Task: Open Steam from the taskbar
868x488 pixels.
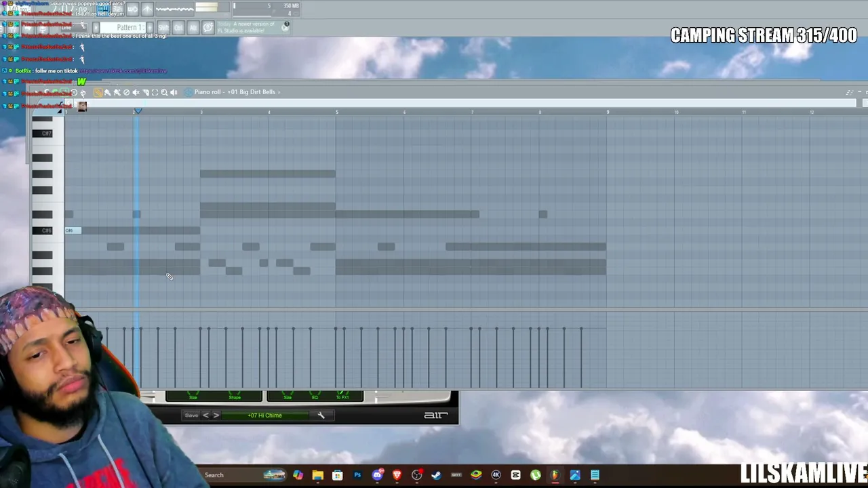Action: pyautogui.click(x=436, y=475)
